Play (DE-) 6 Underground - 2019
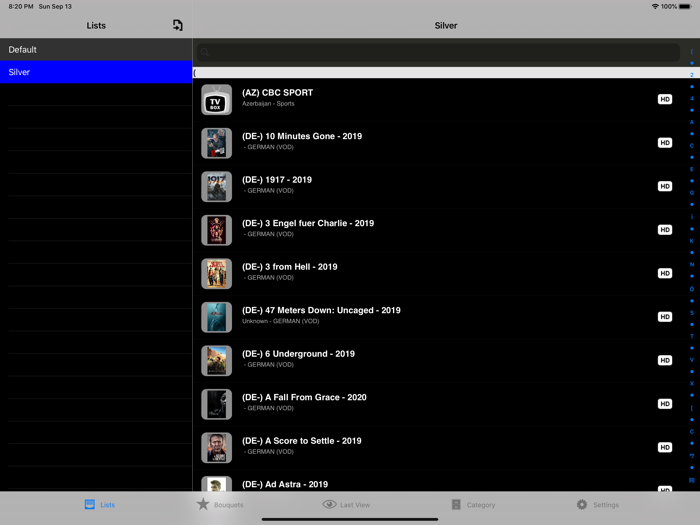 (x=440, y=361)
